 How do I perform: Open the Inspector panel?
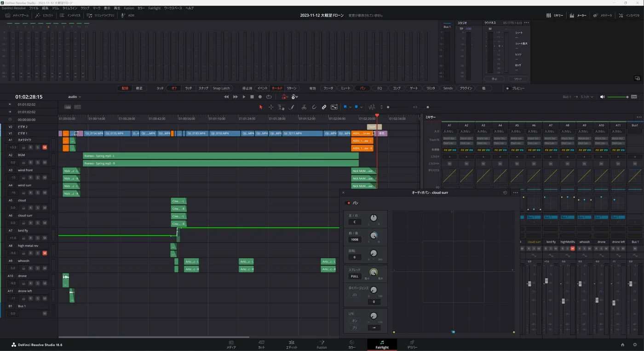(x=629, y=15)
